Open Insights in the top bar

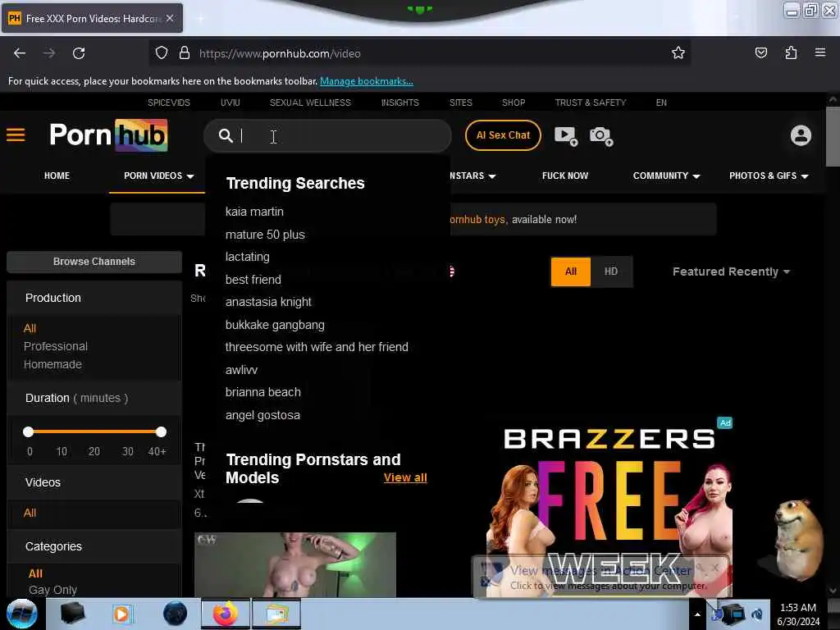399,103
